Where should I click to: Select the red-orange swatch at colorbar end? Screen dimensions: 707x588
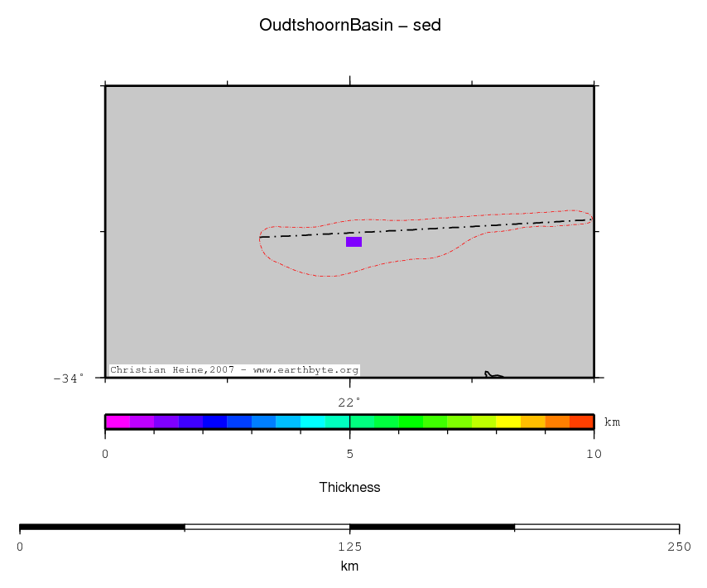[x=581, y=422]
